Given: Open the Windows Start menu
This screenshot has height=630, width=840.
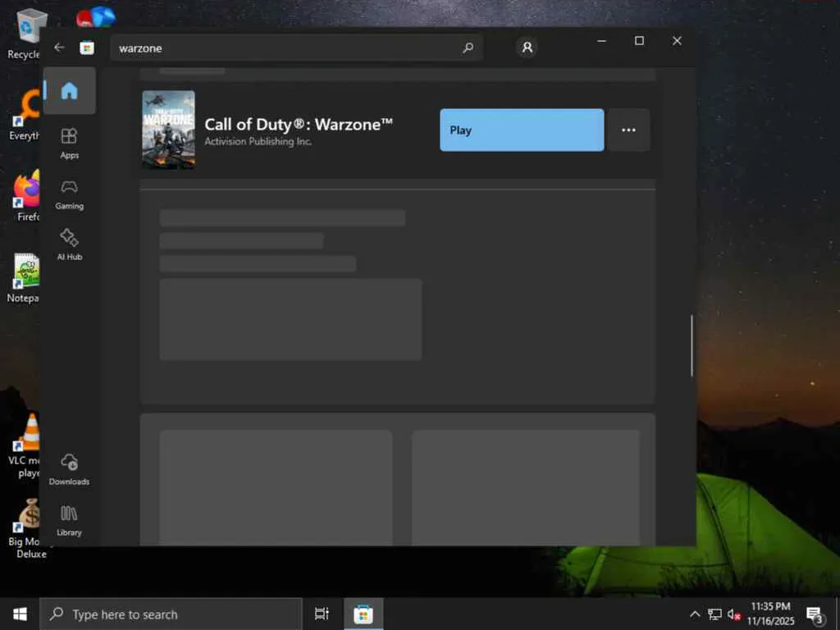Looking at the screenshot, I should pos(20,614).
